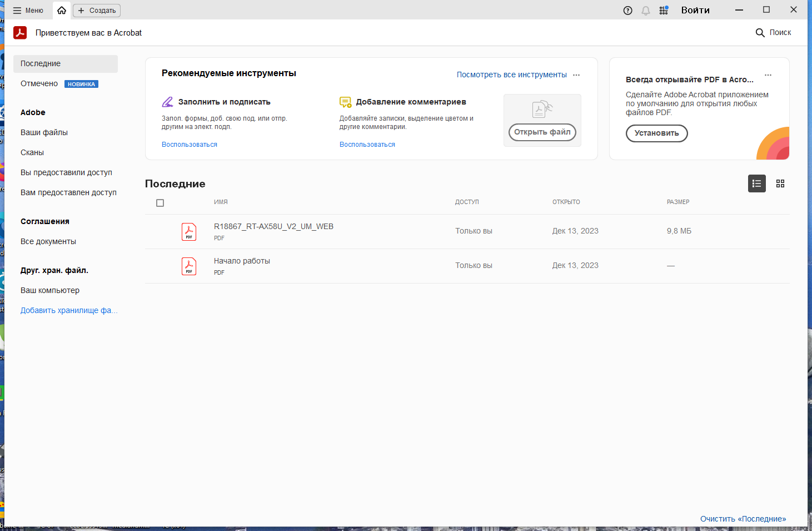Screen dimensions: 812x531
Task: Click the PDF icon of R18867_RT-AX58U file
Action: click(x=189, y=231)
